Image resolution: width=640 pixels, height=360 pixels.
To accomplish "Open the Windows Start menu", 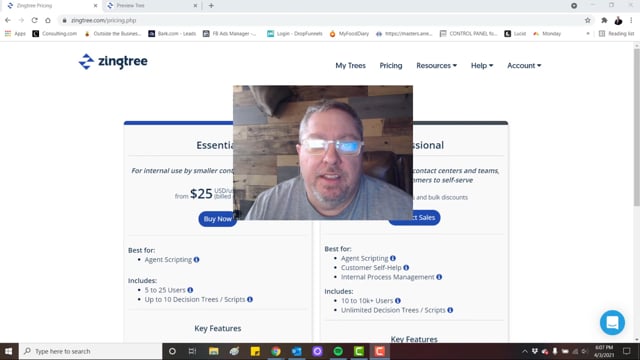I will pyautogui.click(x=9, y=351).
